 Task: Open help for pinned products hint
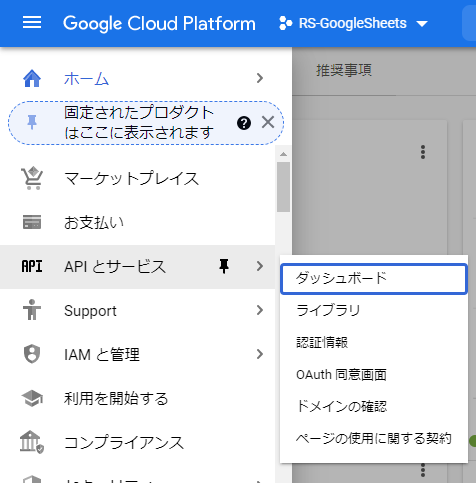click(244, 123)
